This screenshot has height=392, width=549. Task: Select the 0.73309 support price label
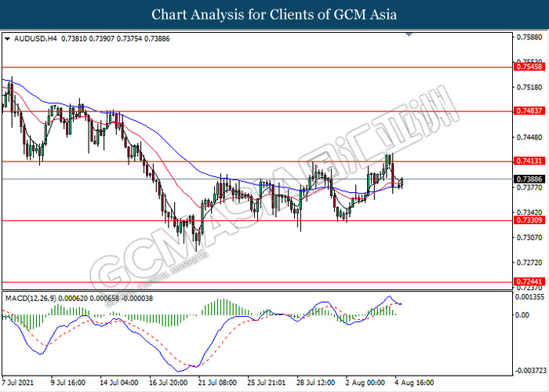pyautogui.click(x=529, y=220)
